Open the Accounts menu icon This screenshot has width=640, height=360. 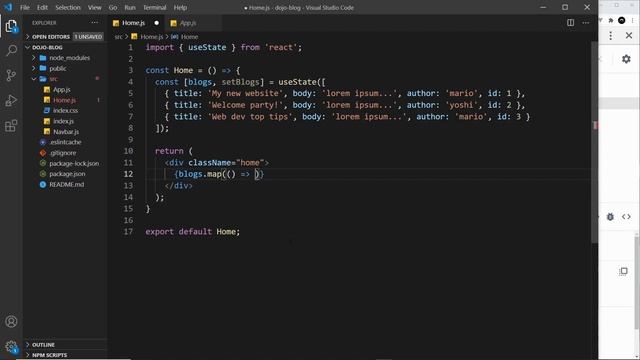(11, 322)
